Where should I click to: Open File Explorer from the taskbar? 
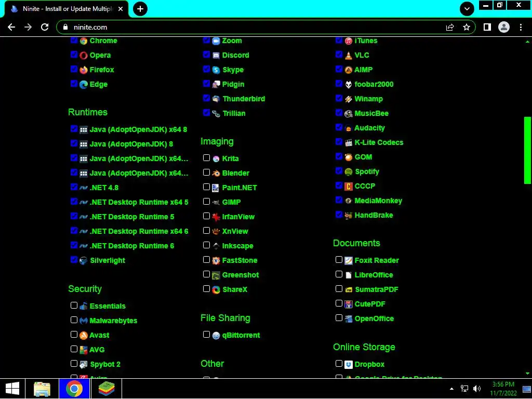click(42, 389)
